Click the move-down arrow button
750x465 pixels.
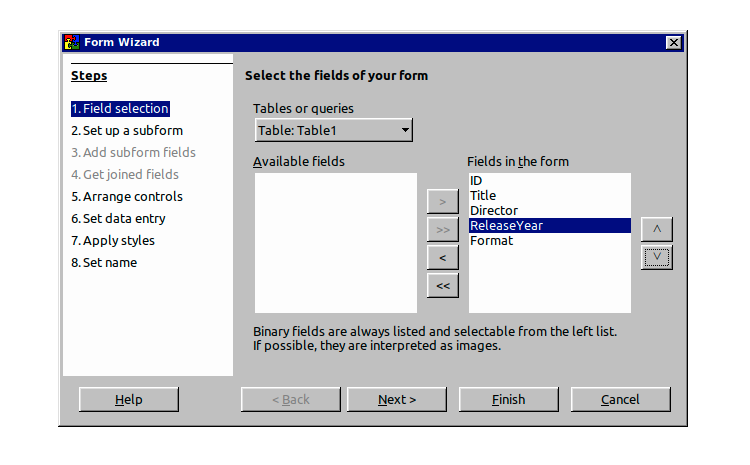pos(656,257)
